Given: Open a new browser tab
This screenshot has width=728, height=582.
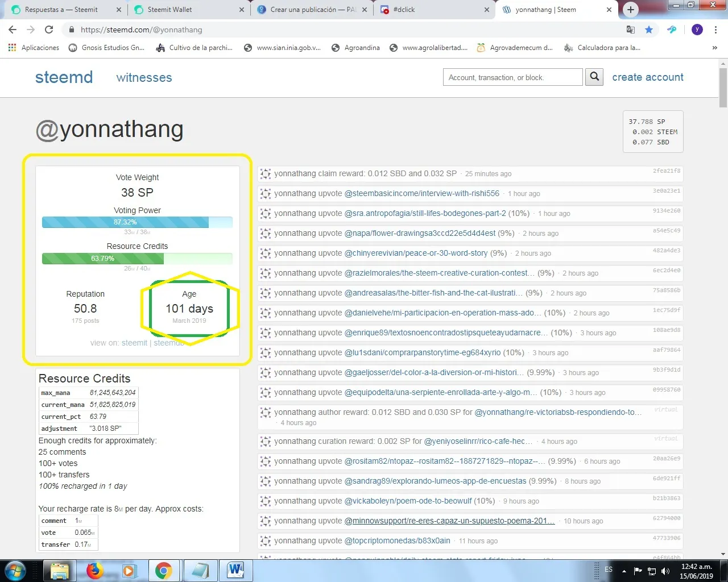Looking at the screenshot, I should (x=630, y=10).
